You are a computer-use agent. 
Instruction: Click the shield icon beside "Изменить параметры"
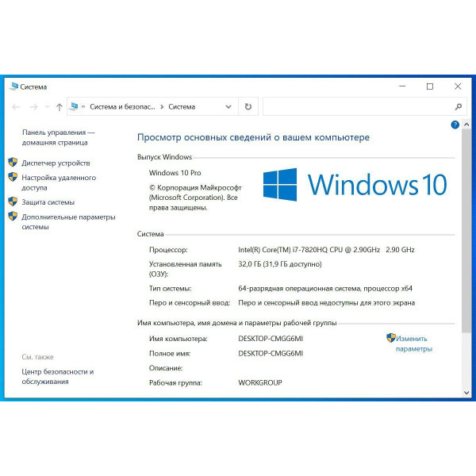[x=390, y=338]
